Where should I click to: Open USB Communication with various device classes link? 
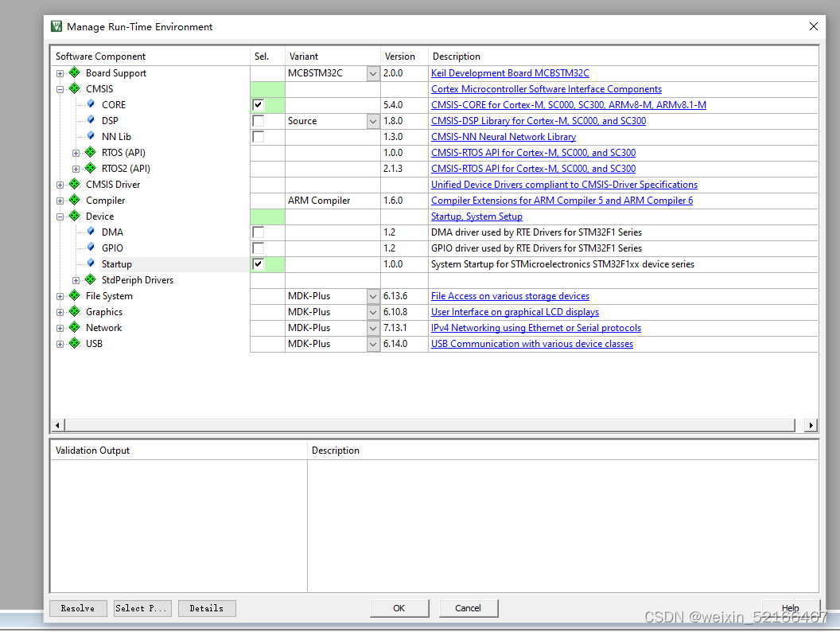532,344
